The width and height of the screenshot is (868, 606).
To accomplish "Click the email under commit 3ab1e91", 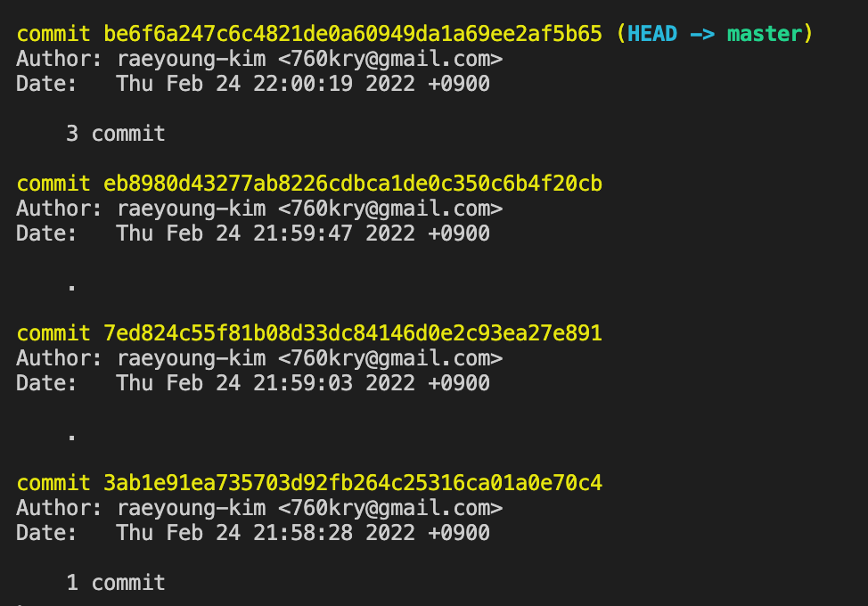I will 390,508.
